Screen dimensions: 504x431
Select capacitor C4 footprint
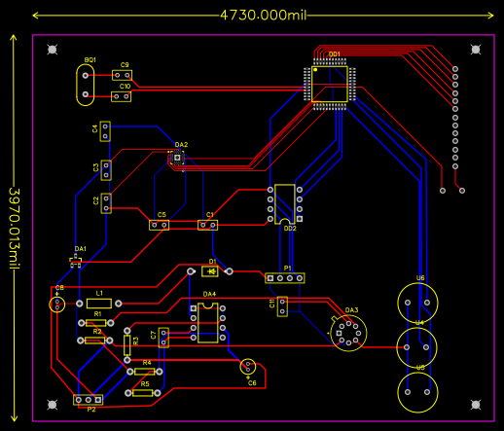click(105, 131)
